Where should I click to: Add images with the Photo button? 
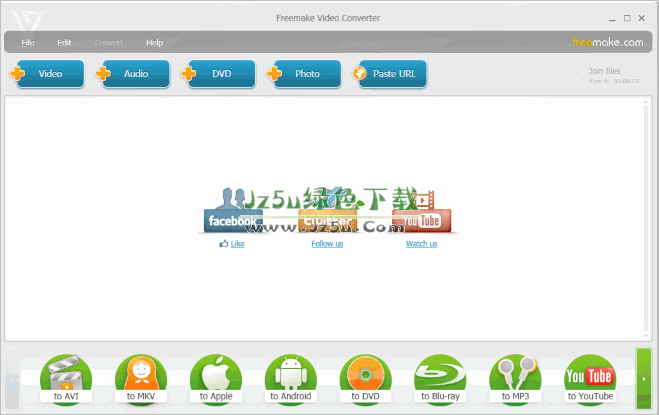coord(304,74)
